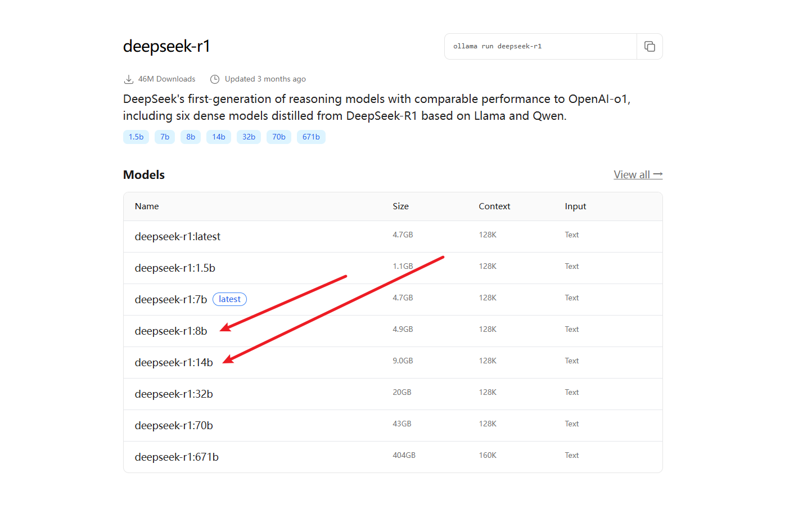
Task: Follow the View all link
Action: pyautogui.click(x=638, y=174)
